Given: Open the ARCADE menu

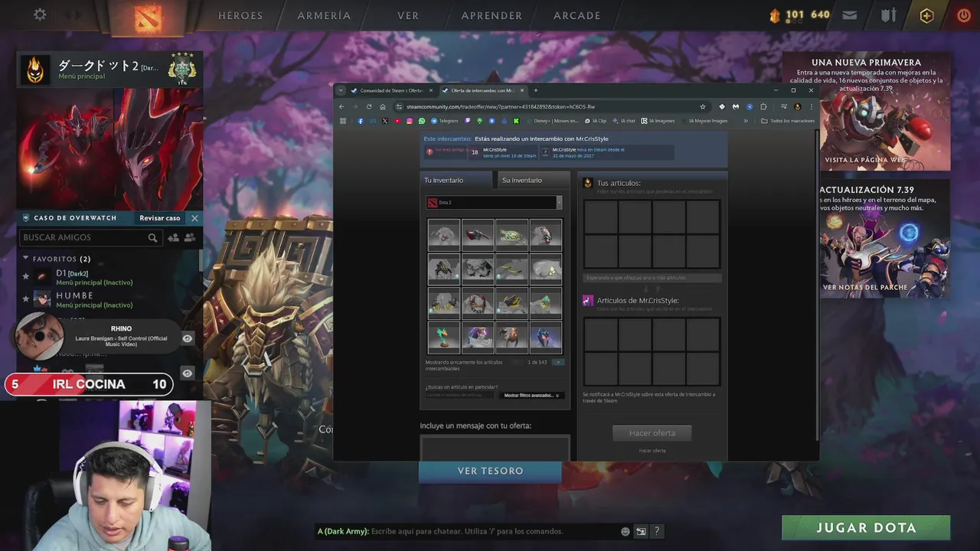Looking at the screenshot, I should [x=577, y=15].
